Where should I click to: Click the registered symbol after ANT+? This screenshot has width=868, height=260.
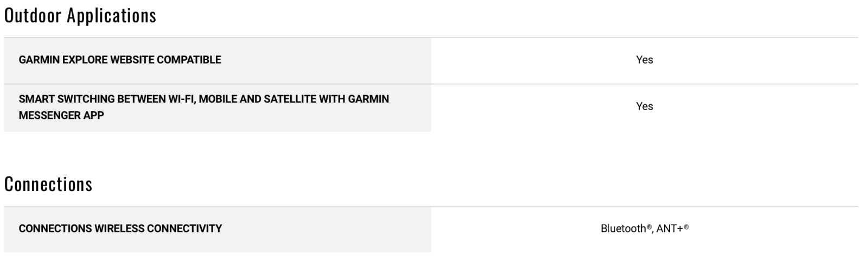(686, 226)
